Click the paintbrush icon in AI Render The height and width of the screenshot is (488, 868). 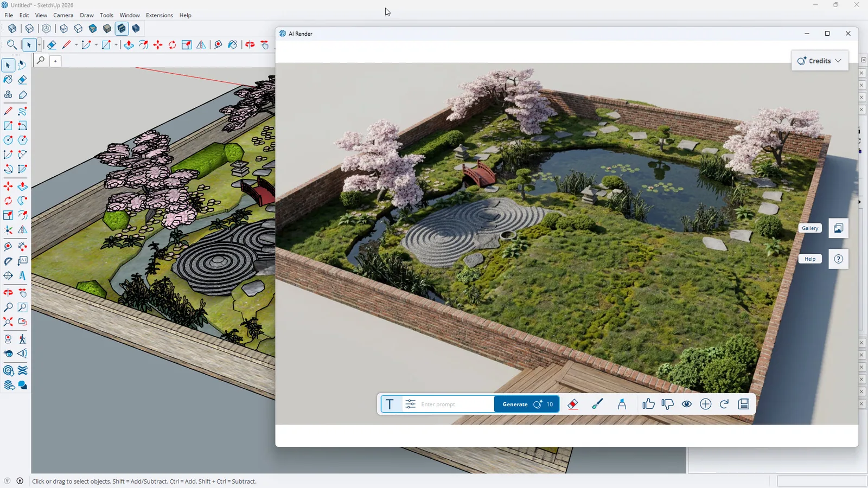[597, 404]
